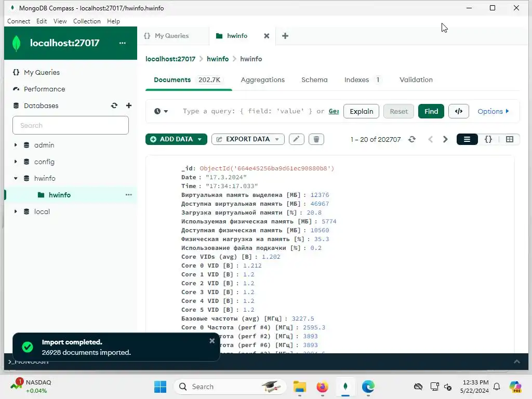532x399 pixels.
Task: Click the Find button
Action: pos(431,111)
